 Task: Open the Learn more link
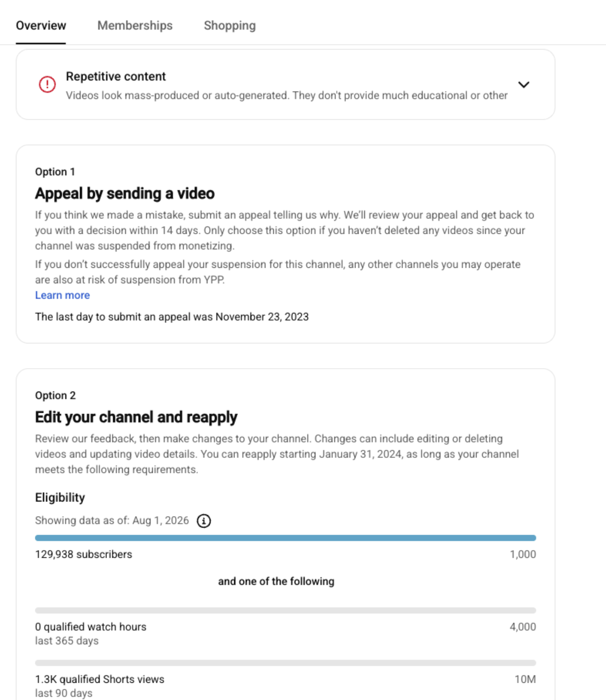[x=62, y=295]
